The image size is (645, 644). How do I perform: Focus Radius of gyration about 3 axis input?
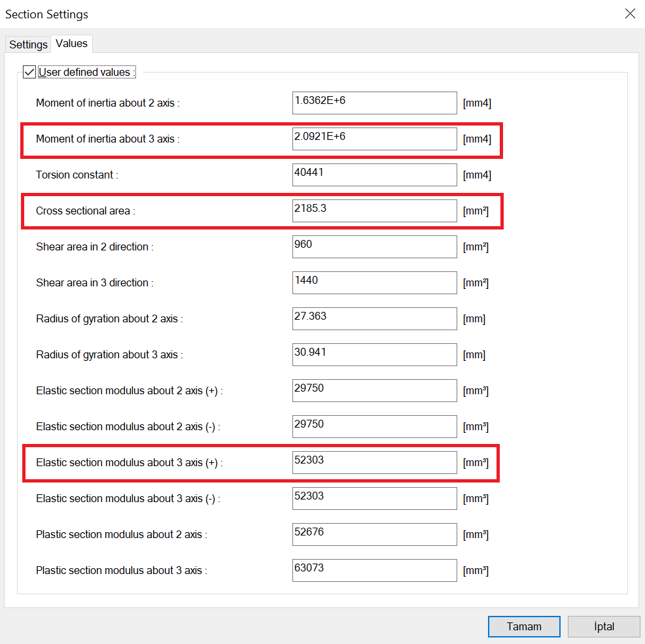pos(374,354)
